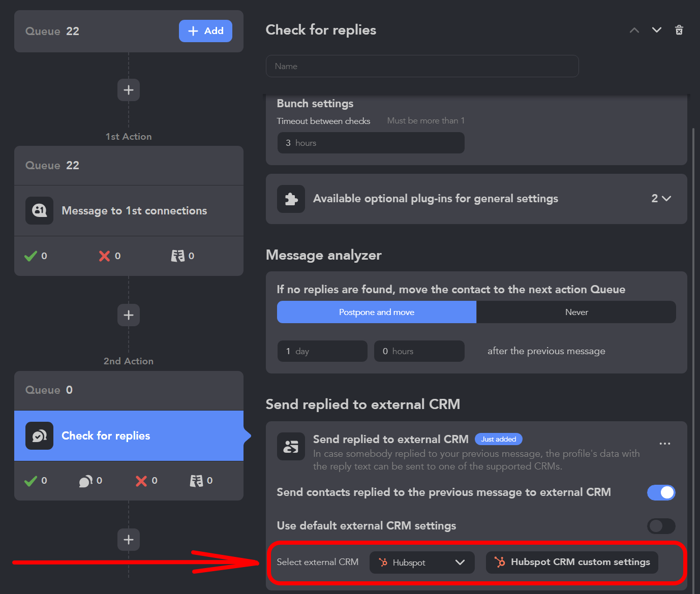This screenshot has height=594, width=700.
Task: Open three-dot menu of CRM plug-in
Action: [x=665, y=444]
